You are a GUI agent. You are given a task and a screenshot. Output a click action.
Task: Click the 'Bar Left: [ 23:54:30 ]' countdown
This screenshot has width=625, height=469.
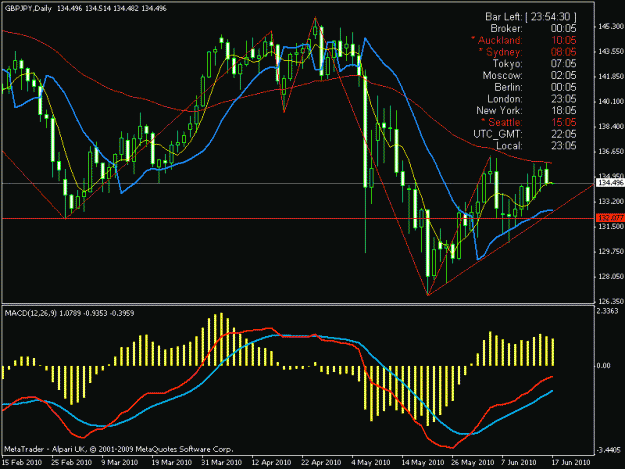click(x=531, y=17)
